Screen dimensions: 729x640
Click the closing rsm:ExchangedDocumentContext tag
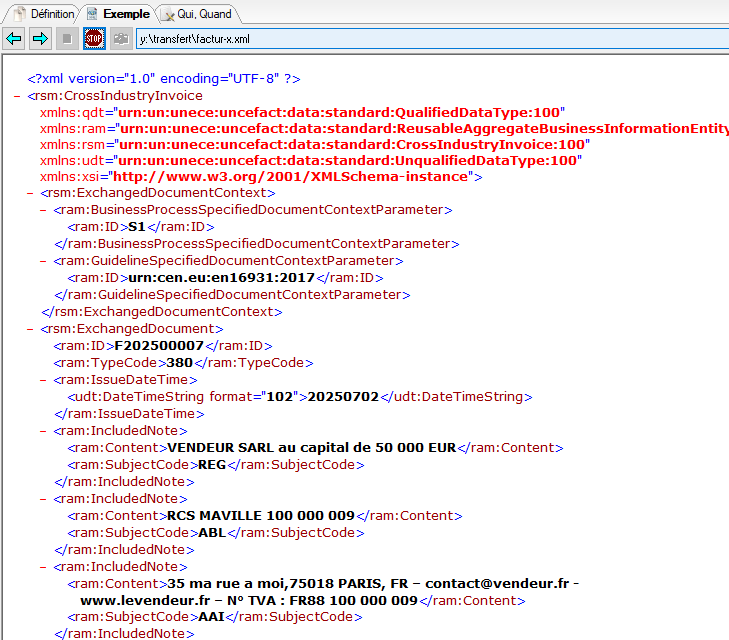pyautogui.click(x=162, y=312)
